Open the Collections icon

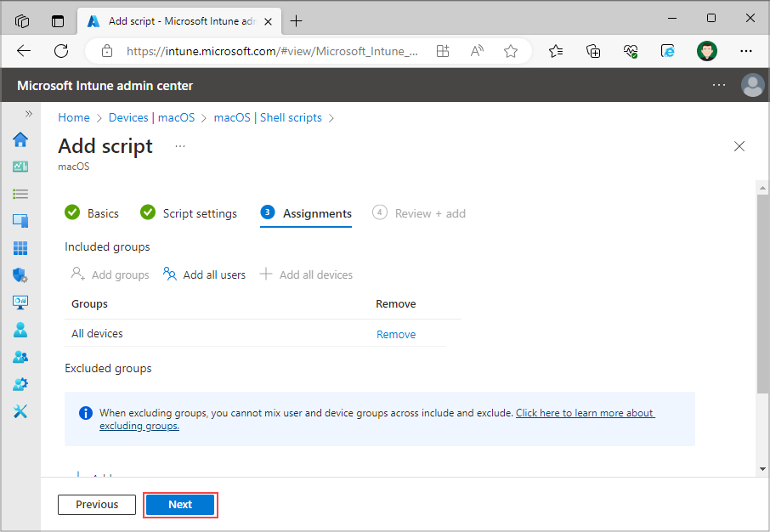coord(593,51)
